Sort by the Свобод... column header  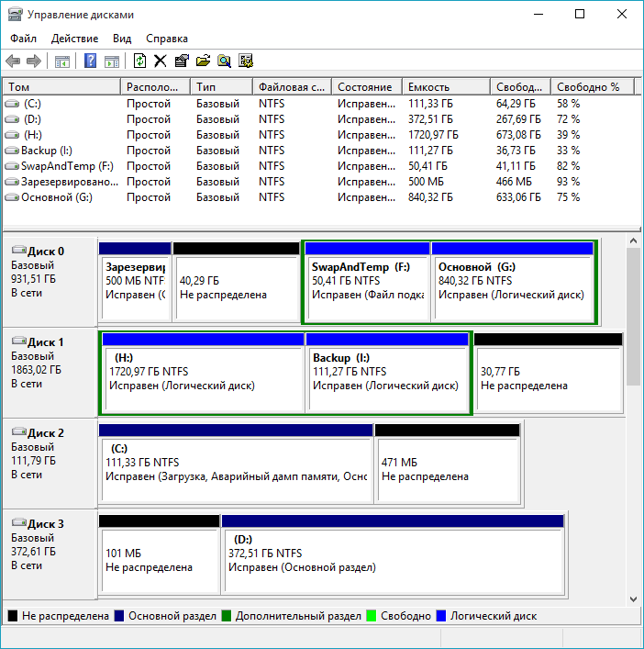coord(521,87)
